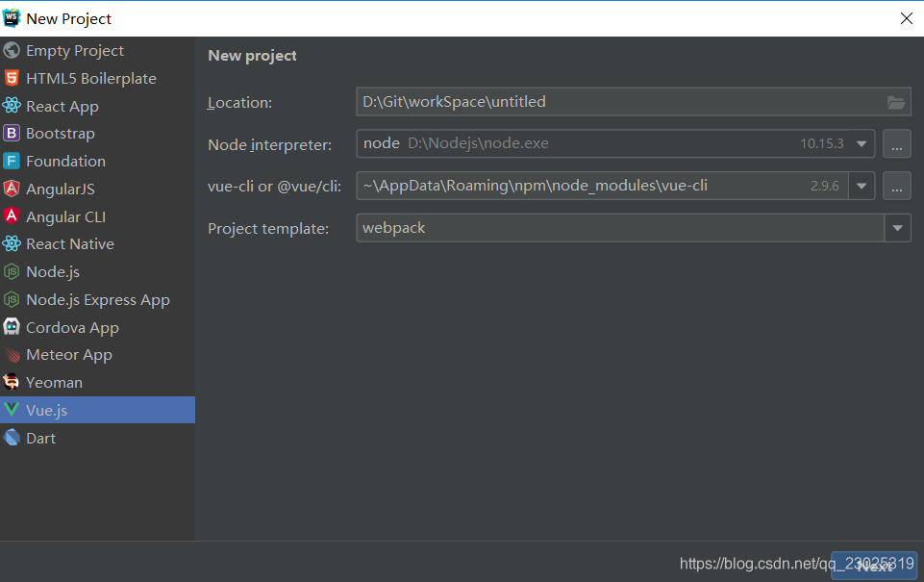
Task: Pick HTML5 Boilerplate project type
Action: point(97,78)
